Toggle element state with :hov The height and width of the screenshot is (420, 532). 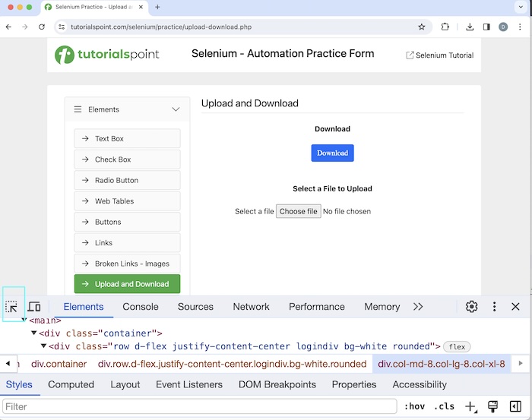414,406
